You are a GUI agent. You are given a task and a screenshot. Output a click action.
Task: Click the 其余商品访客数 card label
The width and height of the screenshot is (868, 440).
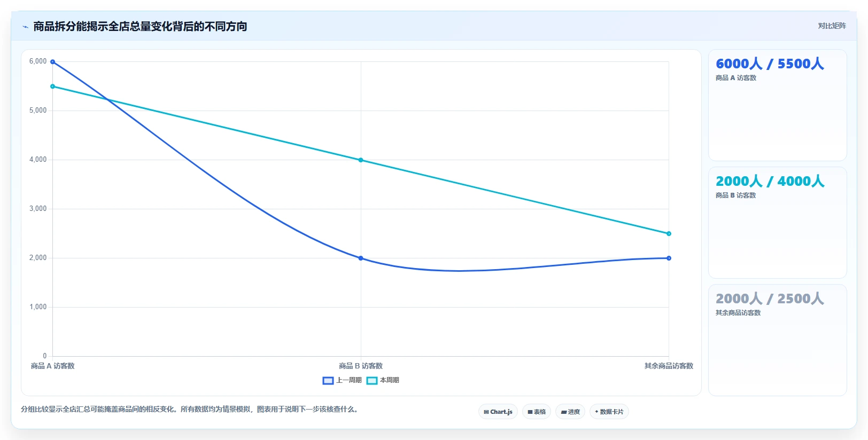tap(738, 313)
